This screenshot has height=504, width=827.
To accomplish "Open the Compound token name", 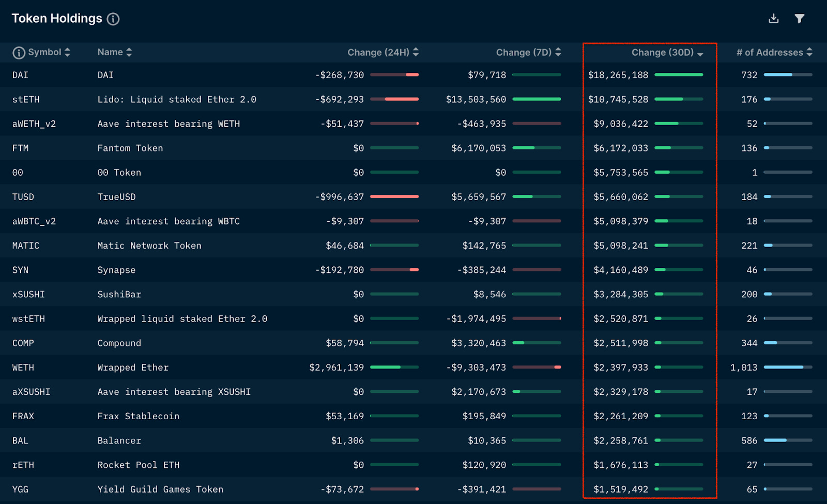I will (119, 343).
